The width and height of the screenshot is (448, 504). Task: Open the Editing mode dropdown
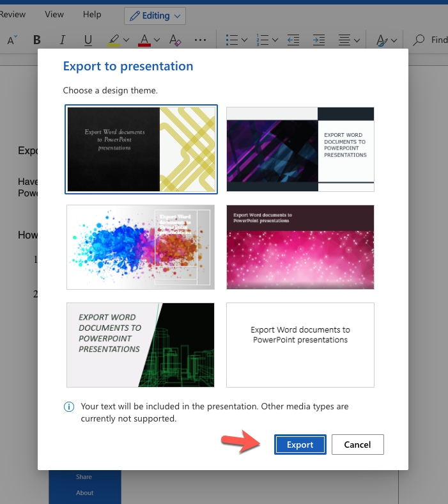pos(155,16)
